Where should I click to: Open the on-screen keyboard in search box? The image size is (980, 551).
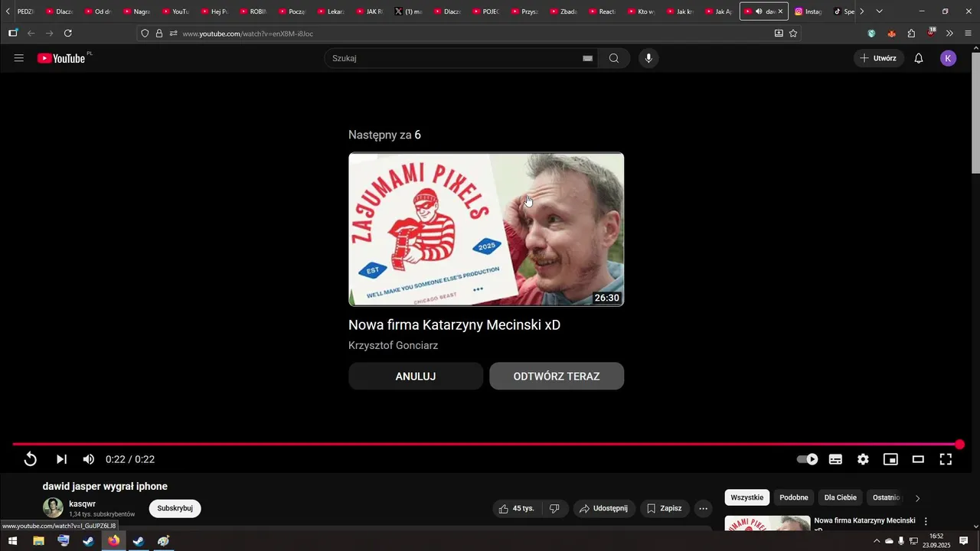587,58
